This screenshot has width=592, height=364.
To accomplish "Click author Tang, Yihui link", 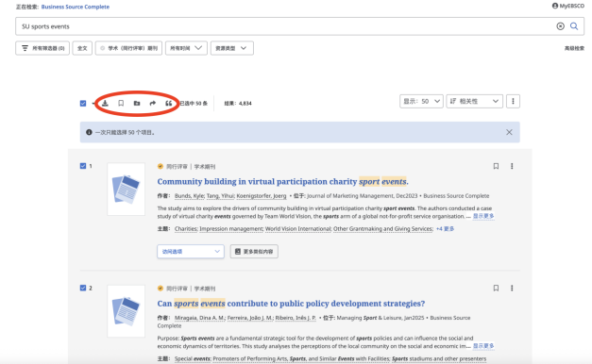I will coord(221,196).
